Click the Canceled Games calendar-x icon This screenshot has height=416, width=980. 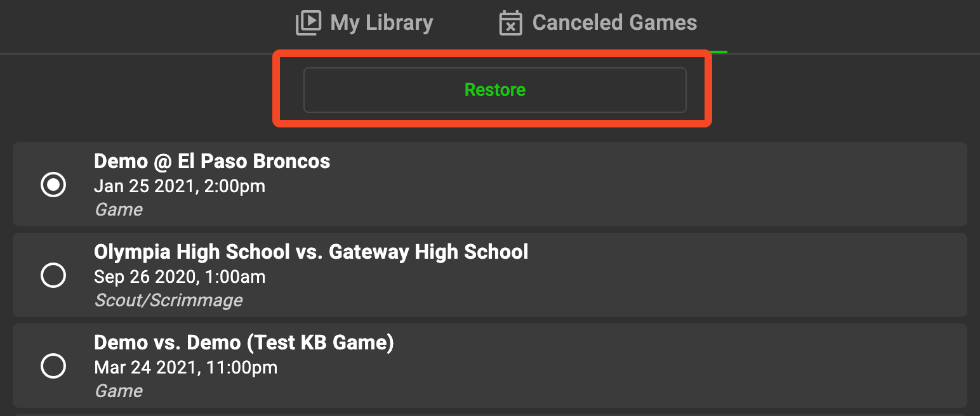point(511,23)
